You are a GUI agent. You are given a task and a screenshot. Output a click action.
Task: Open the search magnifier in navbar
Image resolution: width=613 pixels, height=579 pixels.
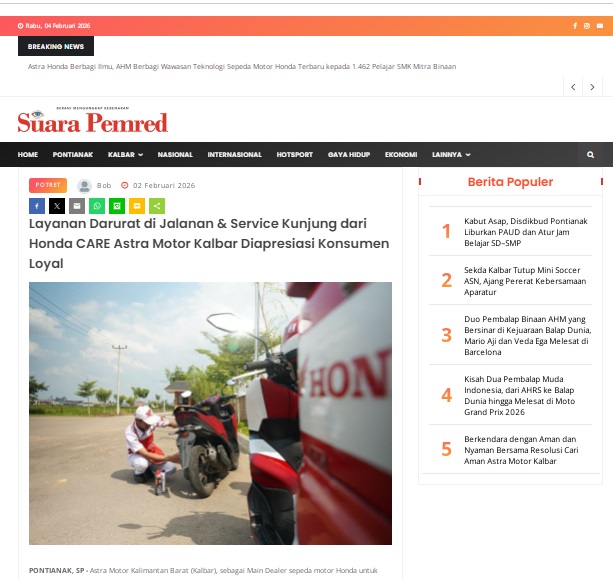[x=590, y=154]
